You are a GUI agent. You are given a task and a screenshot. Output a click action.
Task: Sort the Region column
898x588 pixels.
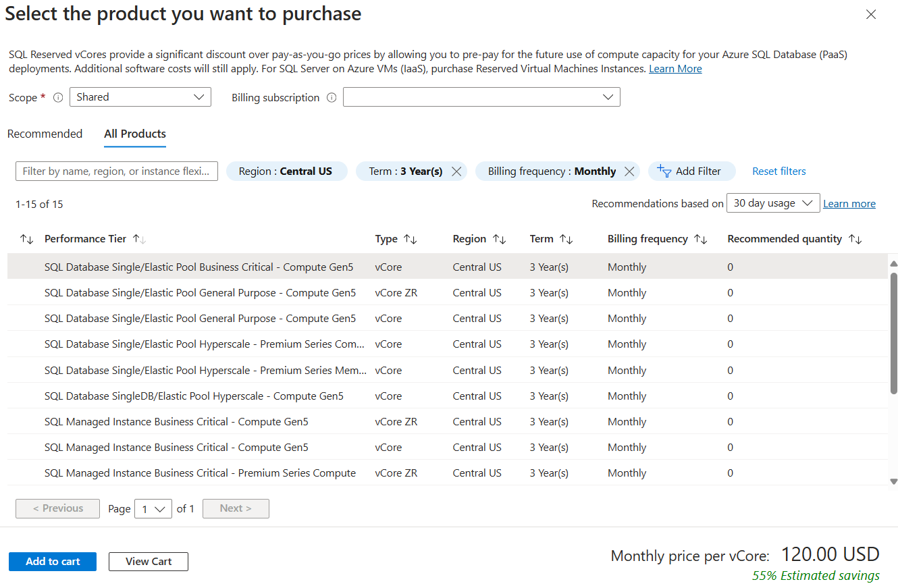[498, 238]
